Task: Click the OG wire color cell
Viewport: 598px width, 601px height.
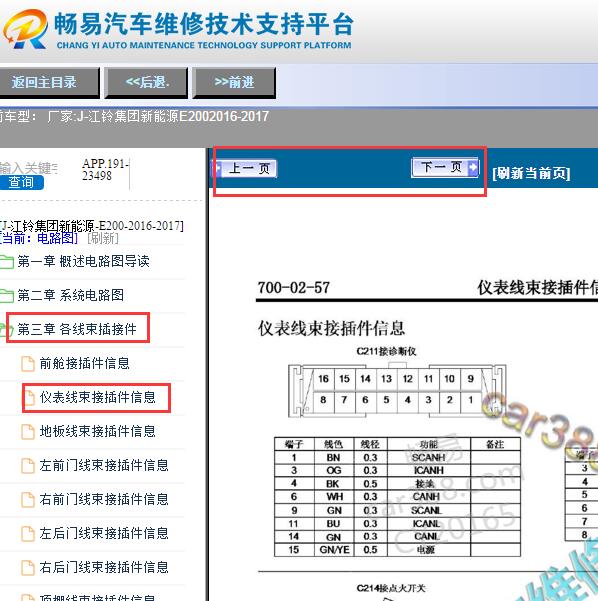Action: coord(334,470)
